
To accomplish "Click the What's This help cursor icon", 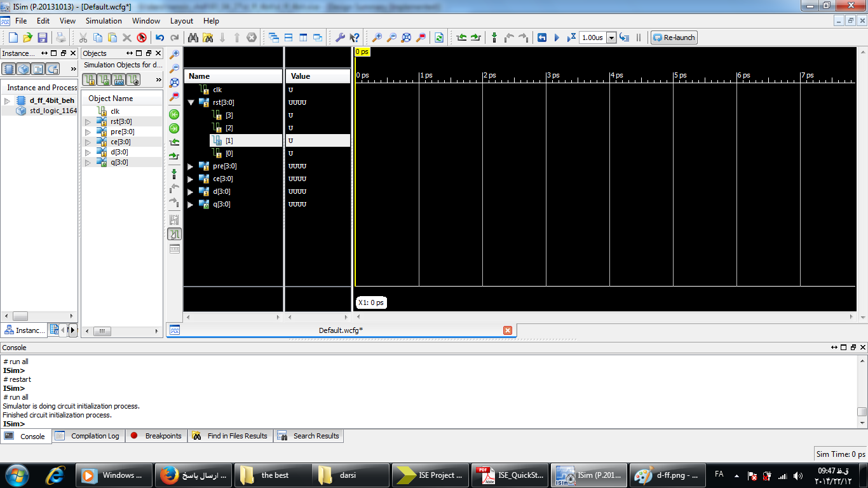I will coord(355,37).
